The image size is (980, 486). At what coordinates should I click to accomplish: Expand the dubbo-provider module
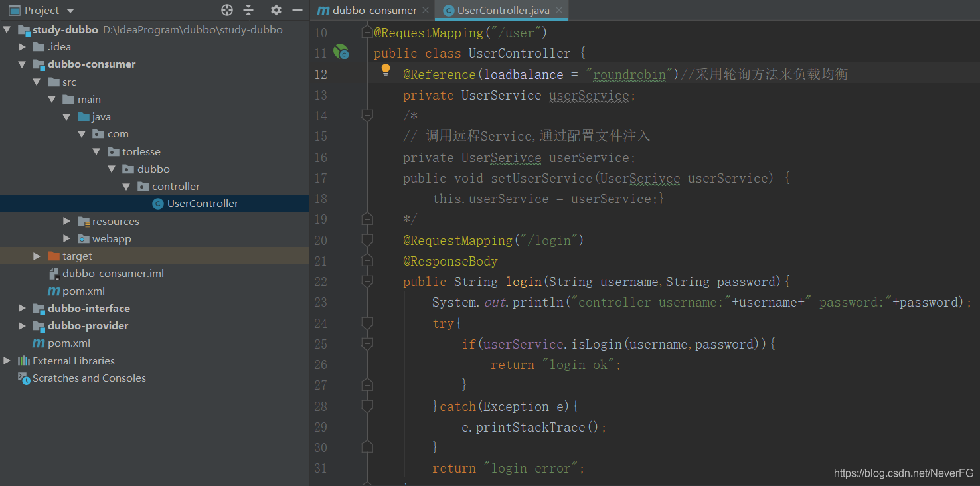pos(22,326)
